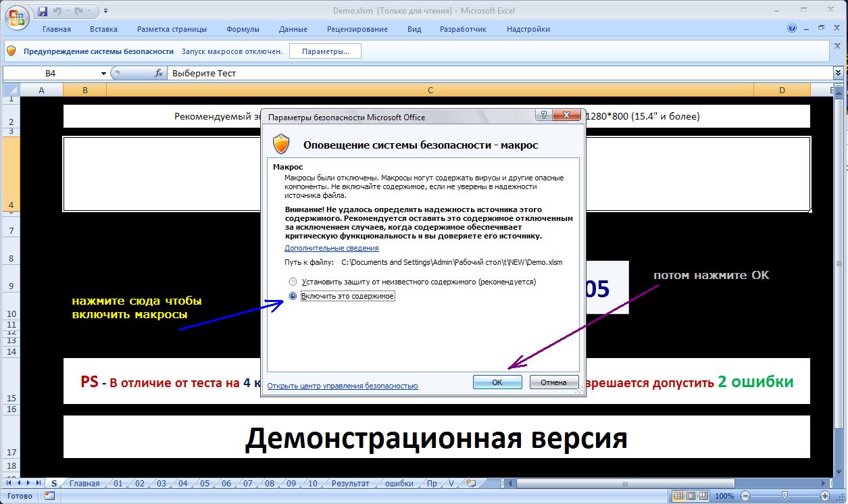
Task: Confirm the dialog with OK
Action: (x=497, y=382)
